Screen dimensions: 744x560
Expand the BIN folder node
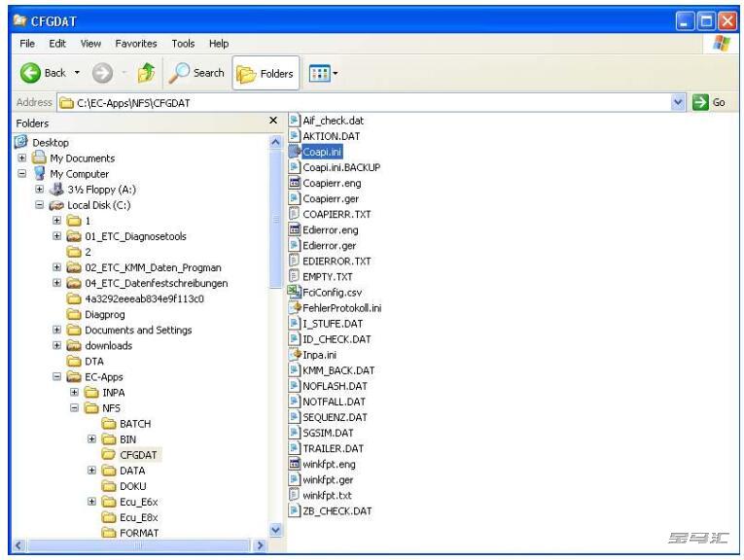[x=92, y=439]
